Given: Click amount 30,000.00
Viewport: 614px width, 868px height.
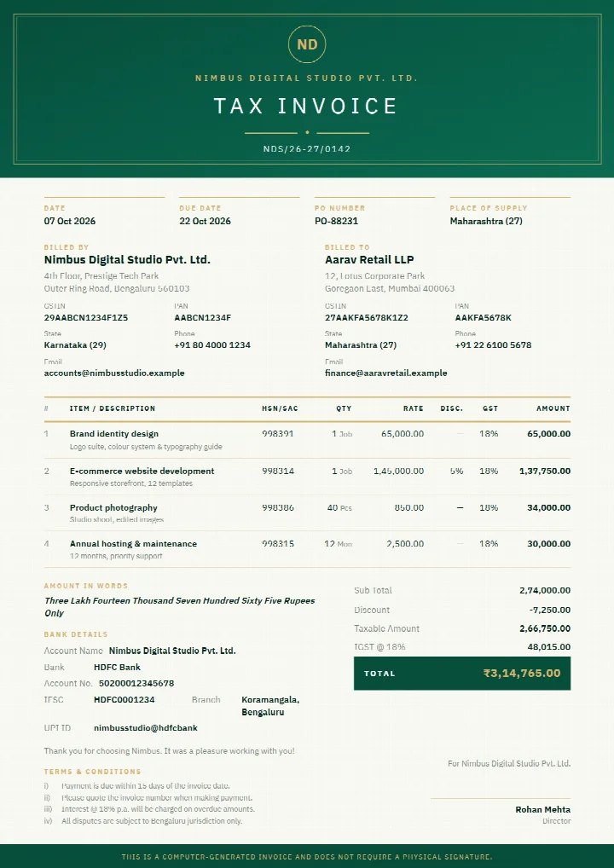Looking at the screenshot, I should click(x=548, y=544).
